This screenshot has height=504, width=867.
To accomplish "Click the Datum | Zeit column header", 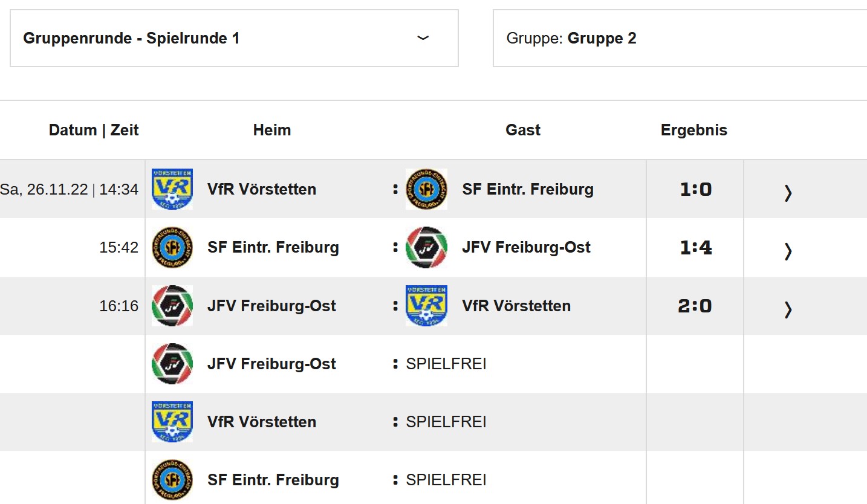I will [x=94, y=130].
